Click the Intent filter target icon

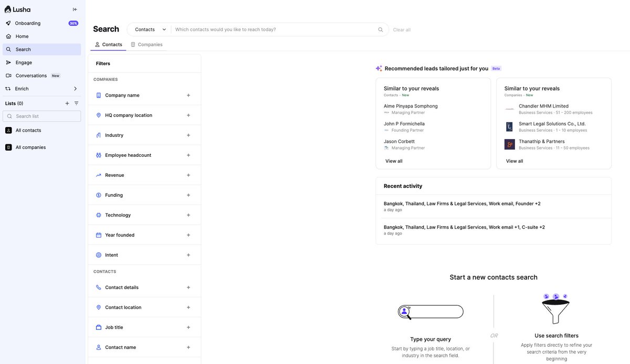tap(99, 255)
